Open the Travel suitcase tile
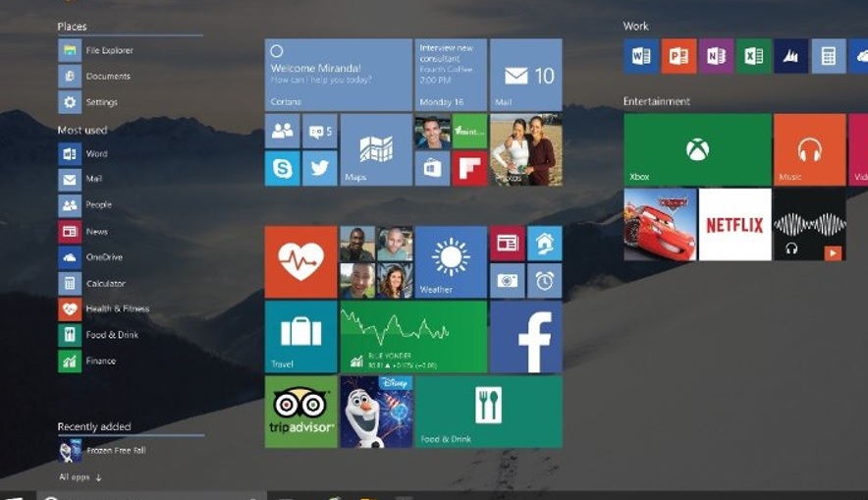The image size is (868, 500). click(300, 337)
